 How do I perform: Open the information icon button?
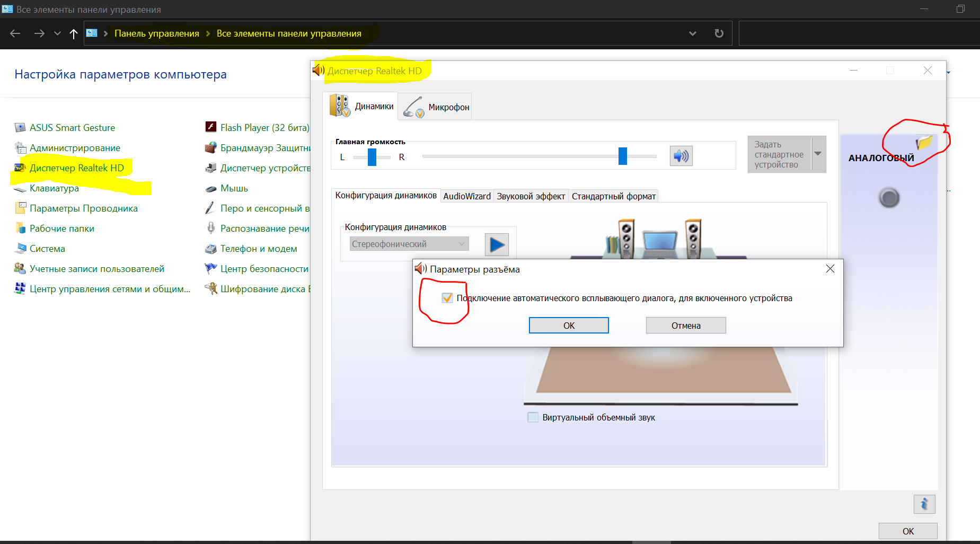coord(924,504)
